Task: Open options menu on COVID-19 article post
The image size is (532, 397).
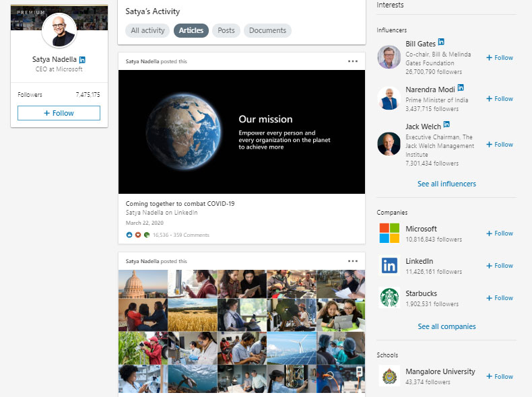Action: (352, 61)
